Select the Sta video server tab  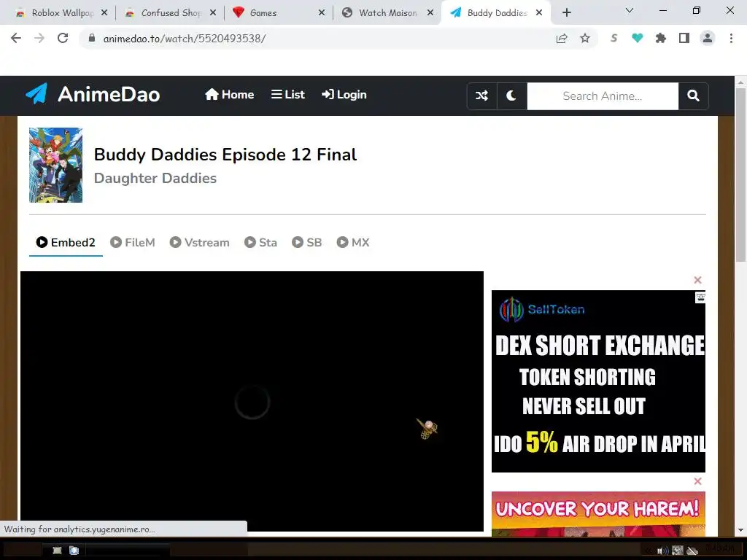(x=260, y=242)
